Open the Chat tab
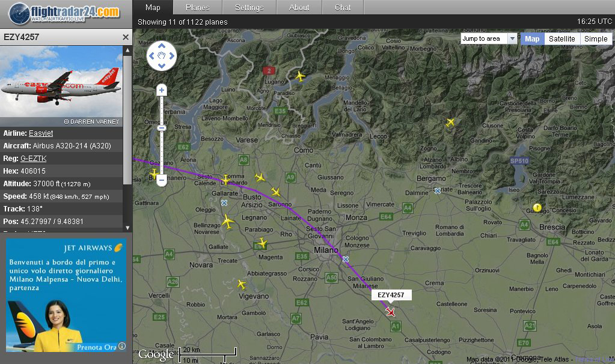615x364 pixels. point(343,7)
